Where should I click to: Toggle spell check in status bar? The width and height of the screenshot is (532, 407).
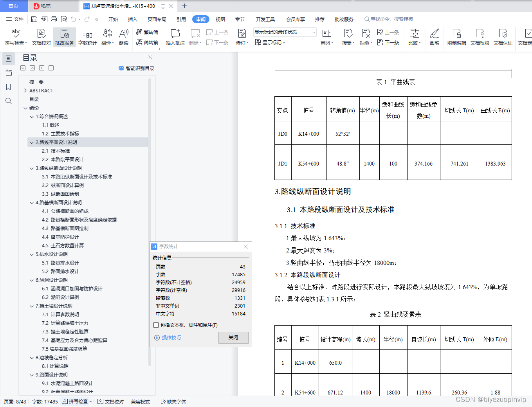click(77, 402)
